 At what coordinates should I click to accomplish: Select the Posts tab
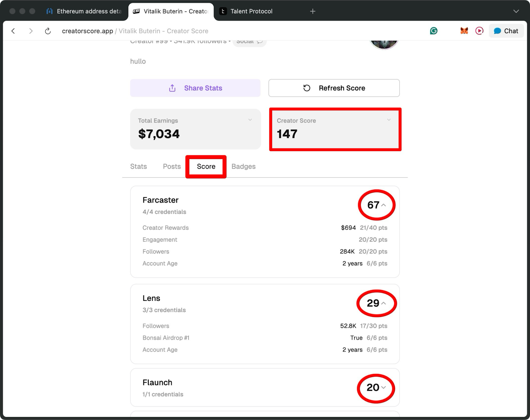(x=172, y=166)
